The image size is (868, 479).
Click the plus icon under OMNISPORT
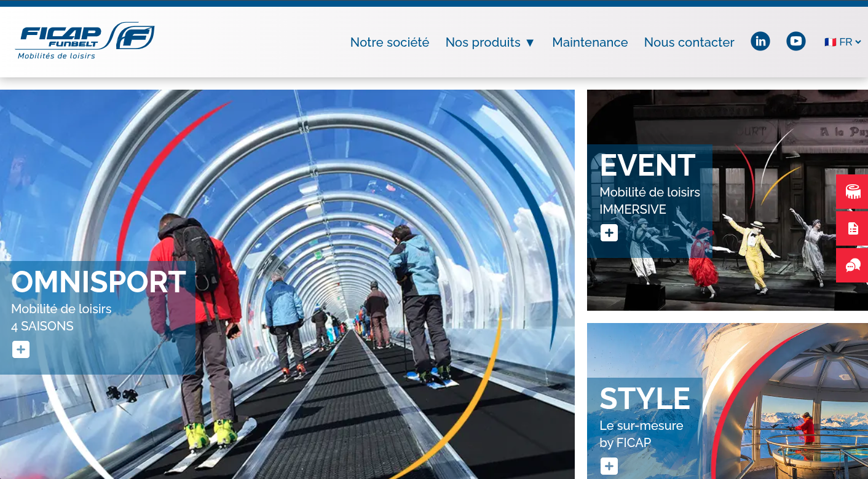click(x=21, y=349)
